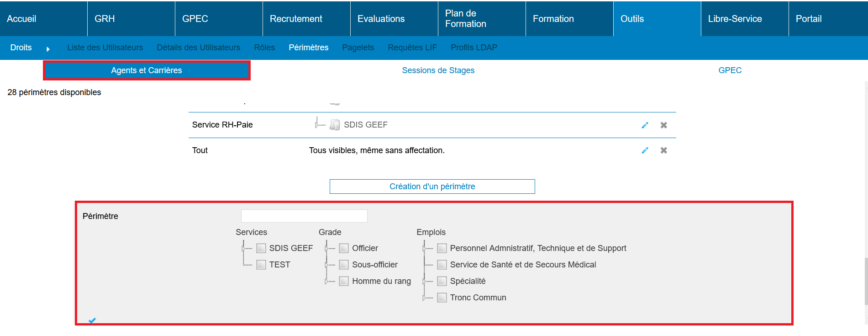
Task: Check the SDIS GEEF service checkbox
Action: pyautogui.click(x=261, y=248)
